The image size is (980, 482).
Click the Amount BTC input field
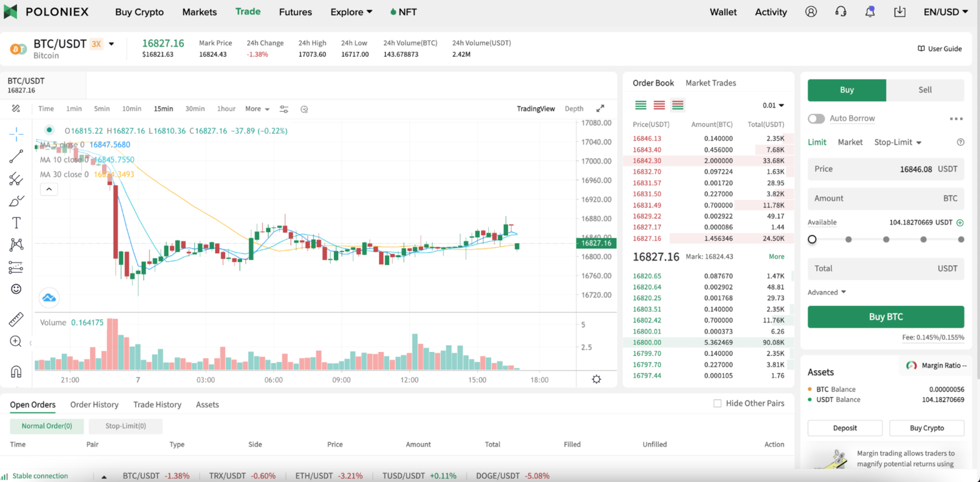pyautogui.click(x=886, y=198)
